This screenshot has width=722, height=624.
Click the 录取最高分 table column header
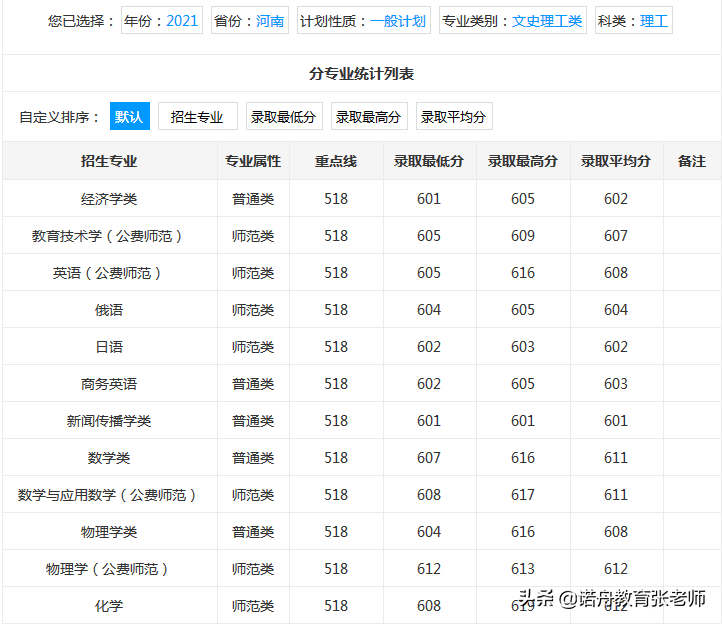[x=523, y=161]
